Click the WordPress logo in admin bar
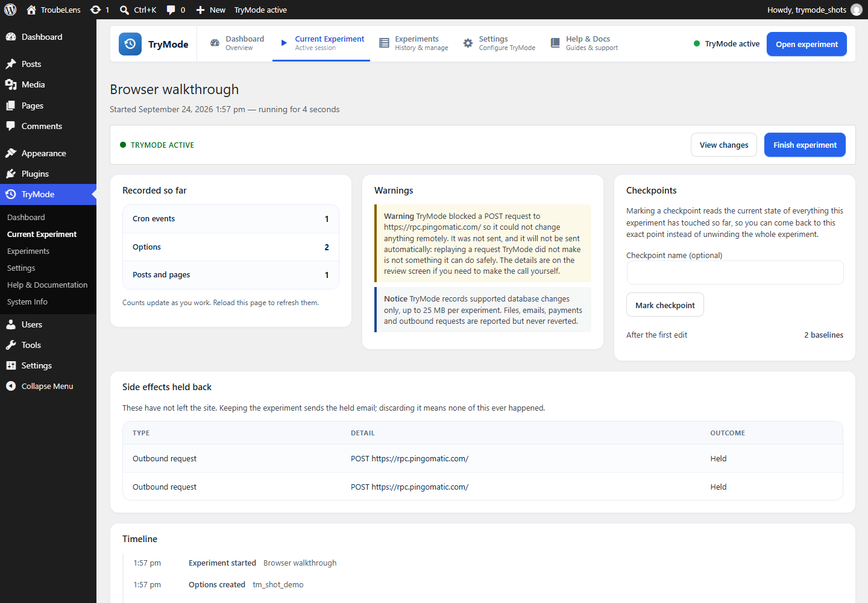 [10, 10]
